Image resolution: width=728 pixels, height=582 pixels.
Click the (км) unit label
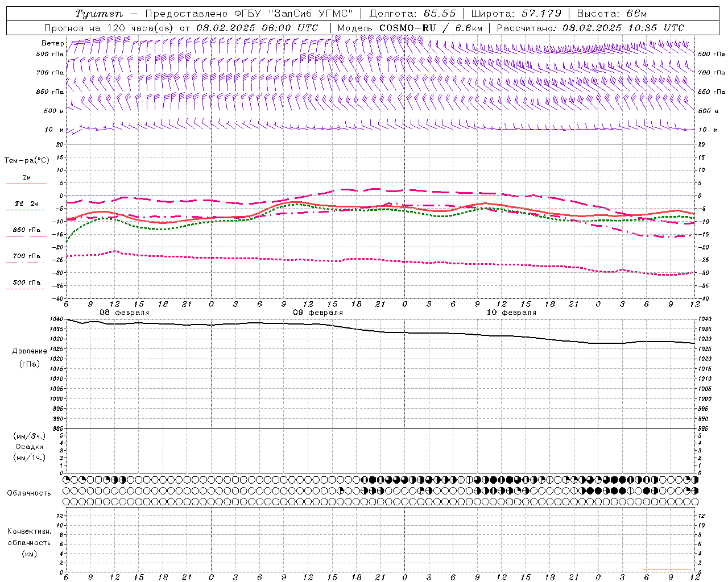click(29, 554)
